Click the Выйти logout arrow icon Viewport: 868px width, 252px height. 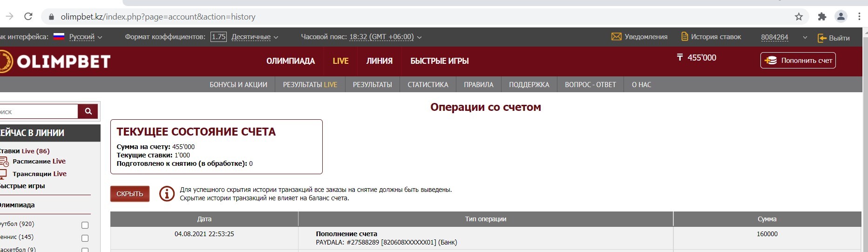click(822, 38)
